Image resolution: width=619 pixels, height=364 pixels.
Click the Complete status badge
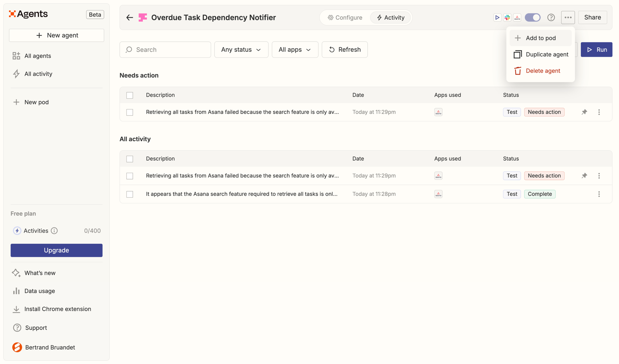point(540,194)
